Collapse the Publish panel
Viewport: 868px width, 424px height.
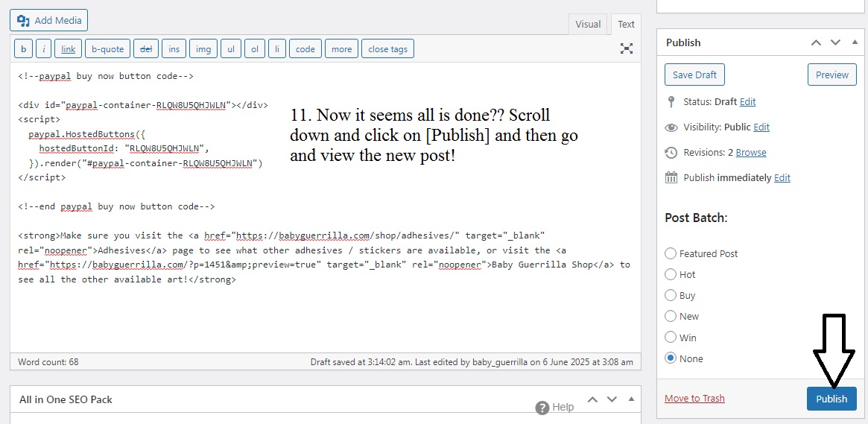pos(855,42)
